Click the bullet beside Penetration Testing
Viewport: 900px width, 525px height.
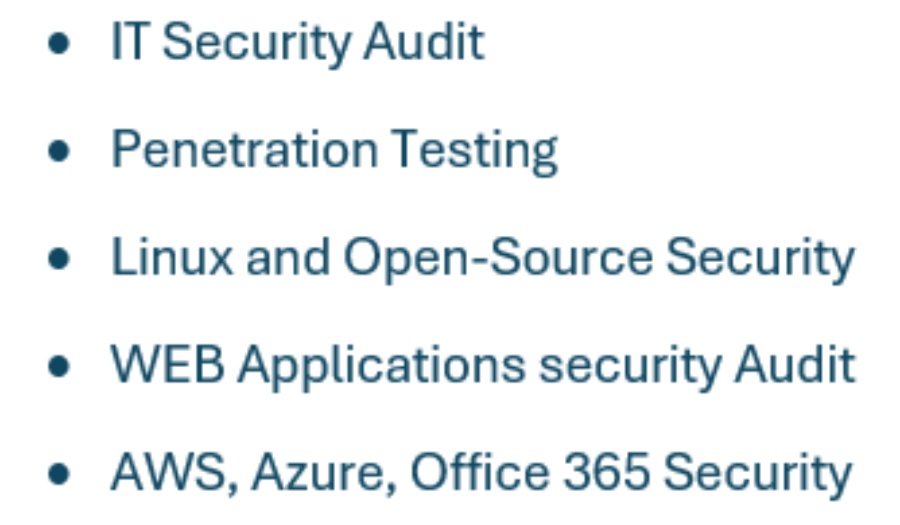59,151
